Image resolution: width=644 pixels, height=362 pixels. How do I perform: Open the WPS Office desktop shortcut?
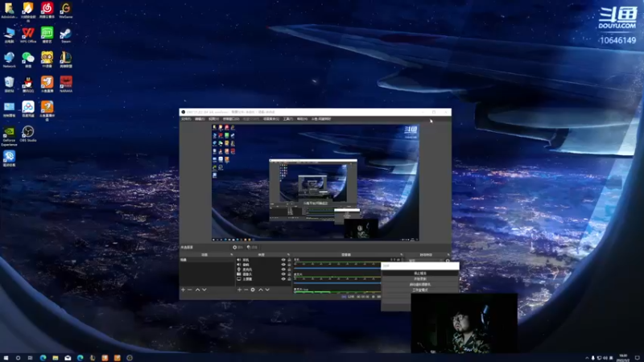point(28,35)
